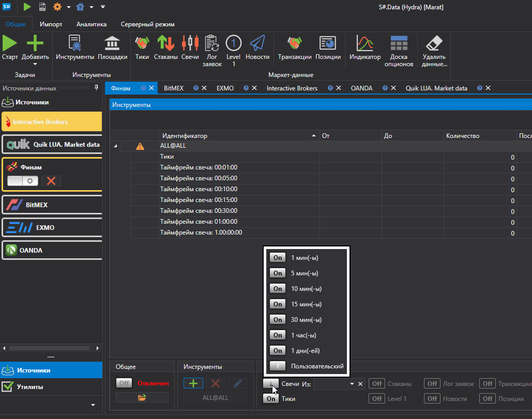Image resolution: width=532 pixels, height=419 pixels.
Task: Click help icon on BitMEX tab
Action: click(196, 88)
